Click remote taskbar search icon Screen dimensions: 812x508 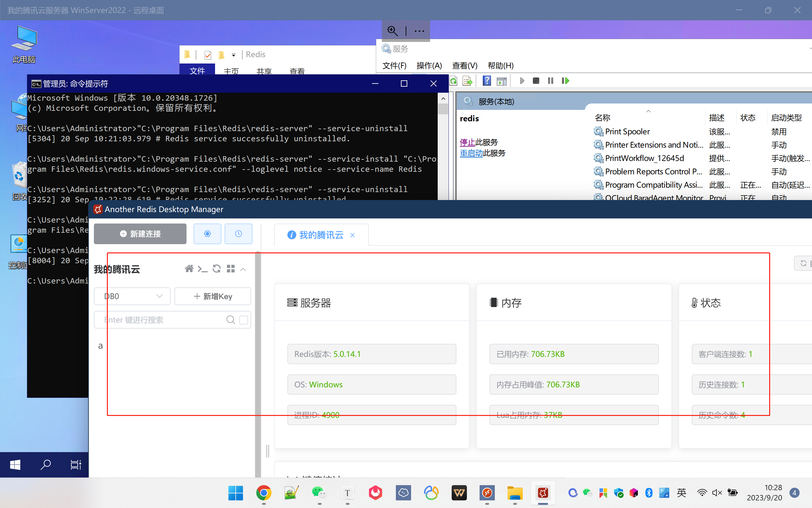(45, 465)
